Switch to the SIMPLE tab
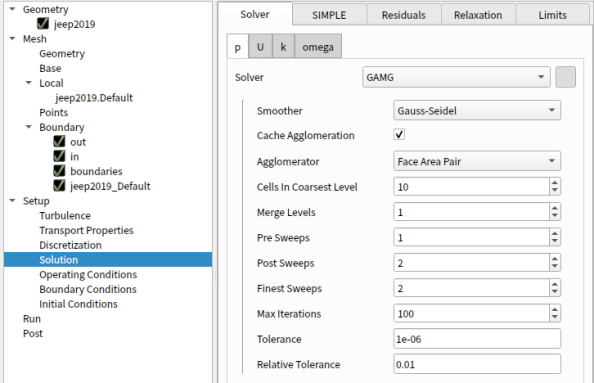594x383 pixels. click(329, 15)
